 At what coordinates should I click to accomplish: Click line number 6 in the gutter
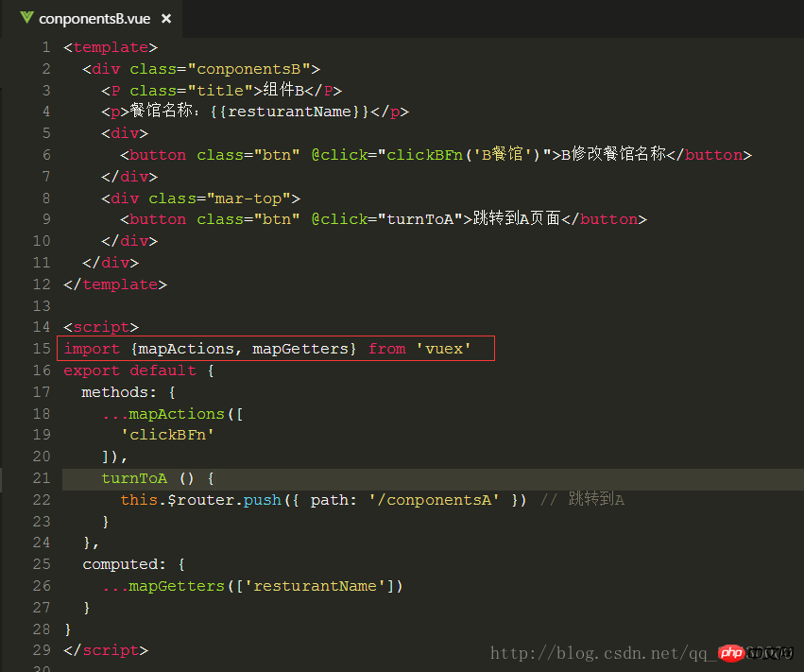[x=46, y=155]
